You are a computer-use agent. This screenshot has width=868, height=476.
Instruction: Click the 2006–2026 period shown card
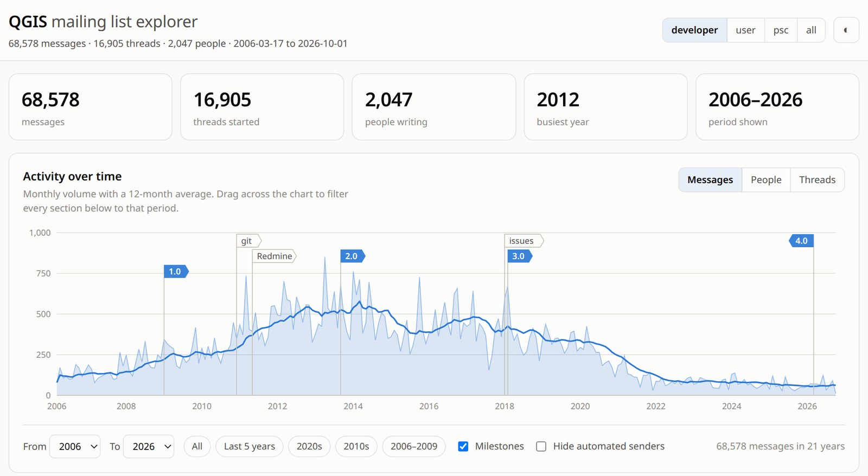point(777,107)
